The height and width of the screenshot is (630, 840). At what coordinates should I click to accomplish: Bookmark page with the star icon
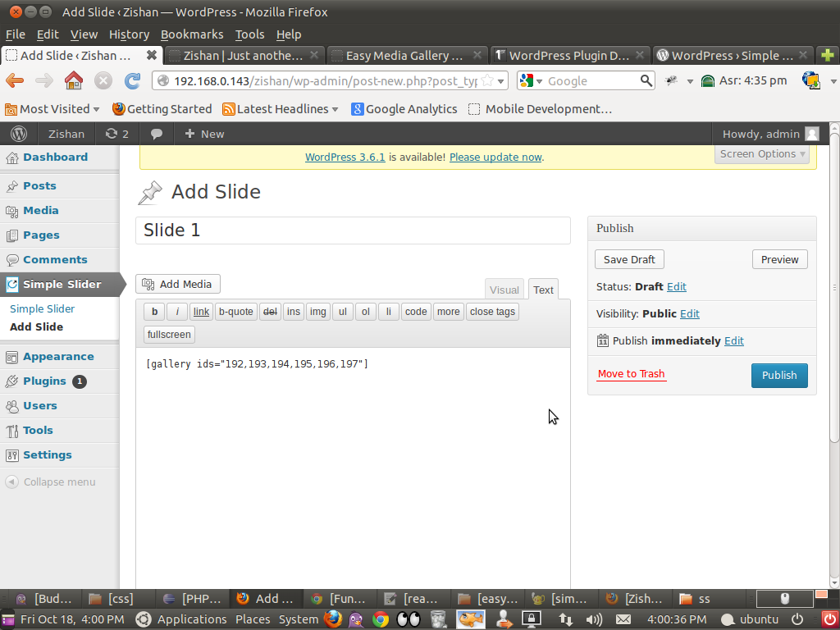(x=487, y=81)
